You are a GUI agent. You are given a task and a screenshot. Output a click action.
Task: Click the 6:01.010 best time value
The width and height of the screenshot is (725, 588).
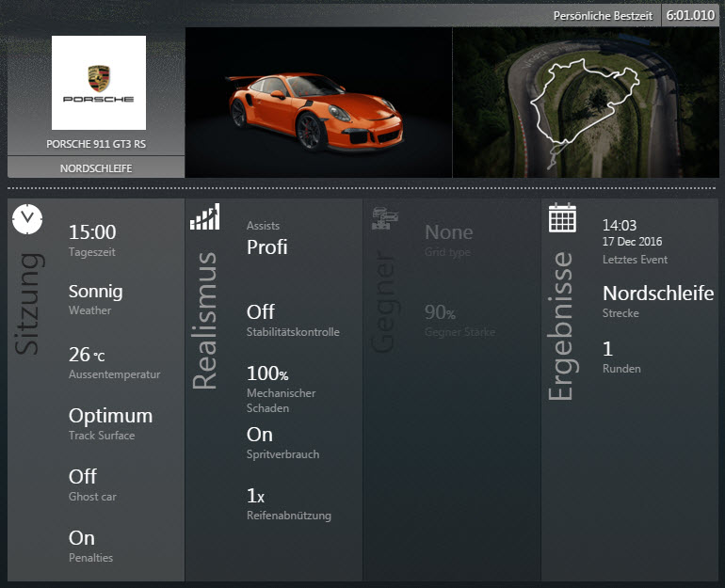(690, 15)
